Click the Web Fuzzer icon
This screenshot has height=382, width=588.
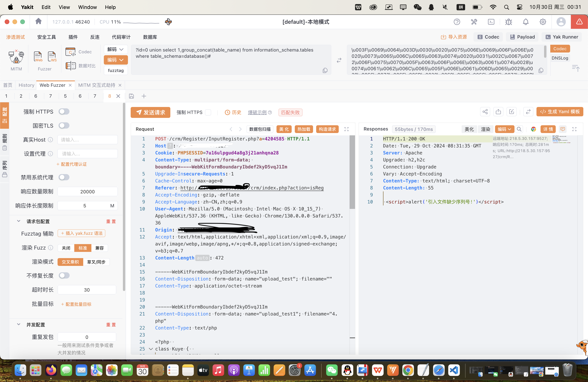coord(38,57)
